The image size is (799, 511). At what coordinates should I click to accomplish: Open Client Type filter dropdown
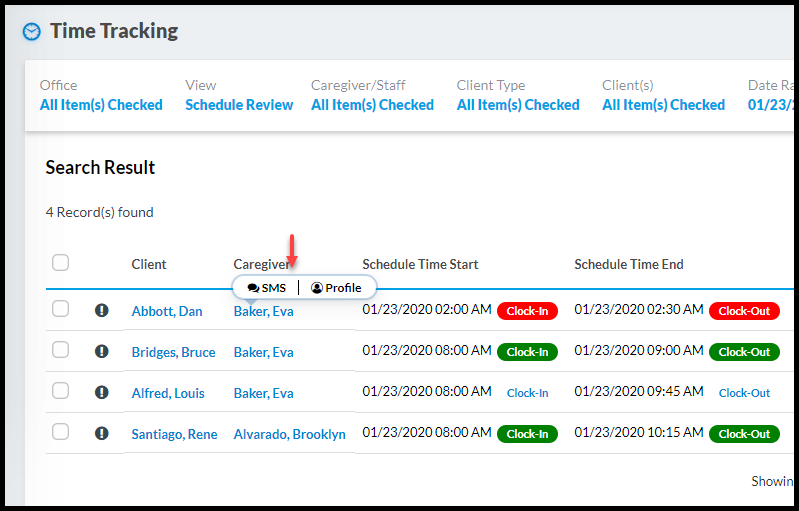tap(518, 105)
